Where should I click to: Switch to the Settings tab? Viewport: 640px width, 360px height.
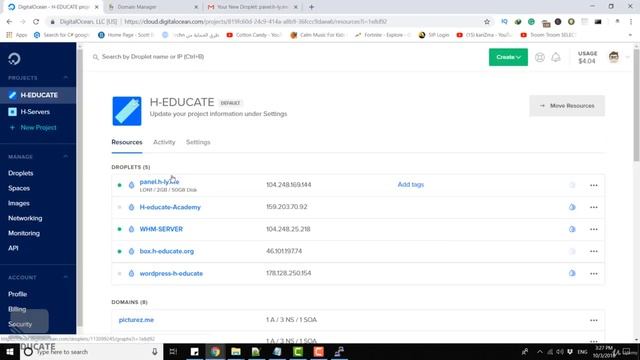198,142
